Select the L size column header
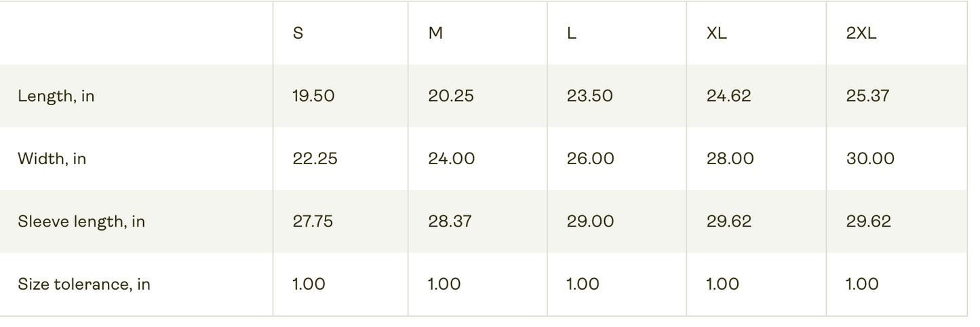Image resolution: width=980 pixels, height=327 pixels. click(x=572, y=33)
